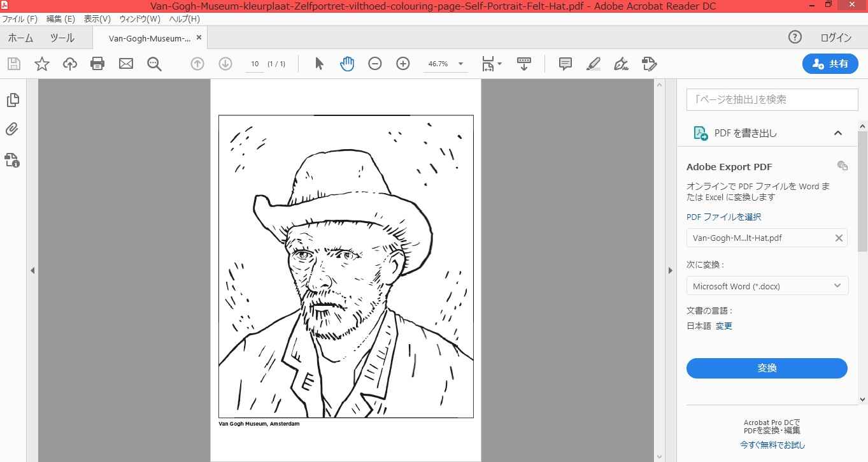This screenshot has width=868, height=462.
Task: Click the Save file icon
Action: point(14,64)
